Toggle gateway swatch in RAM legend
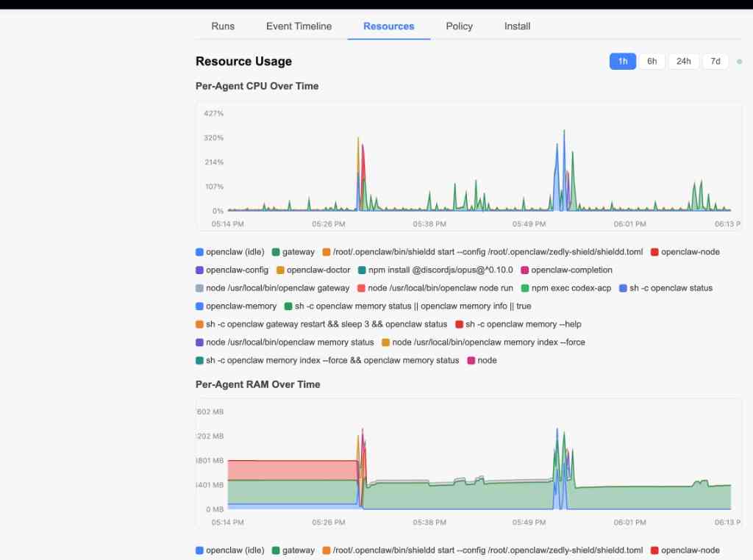 276,550
